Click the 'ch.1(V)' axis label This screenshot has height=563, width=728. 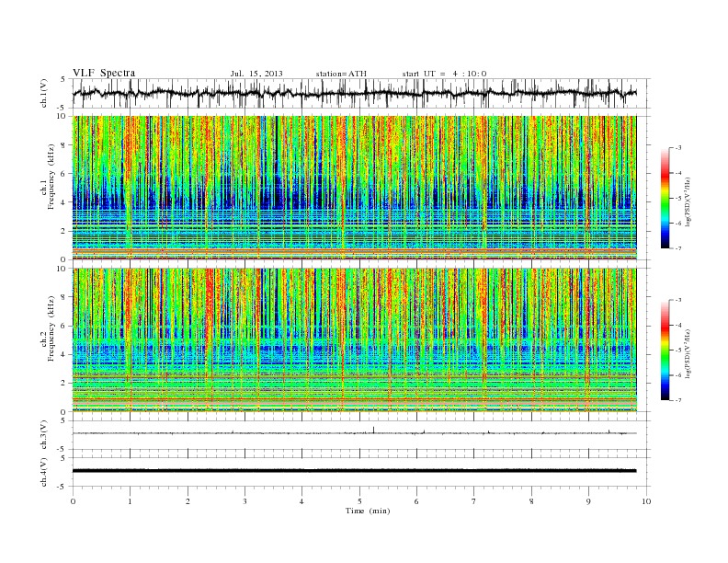click(44, 93)
